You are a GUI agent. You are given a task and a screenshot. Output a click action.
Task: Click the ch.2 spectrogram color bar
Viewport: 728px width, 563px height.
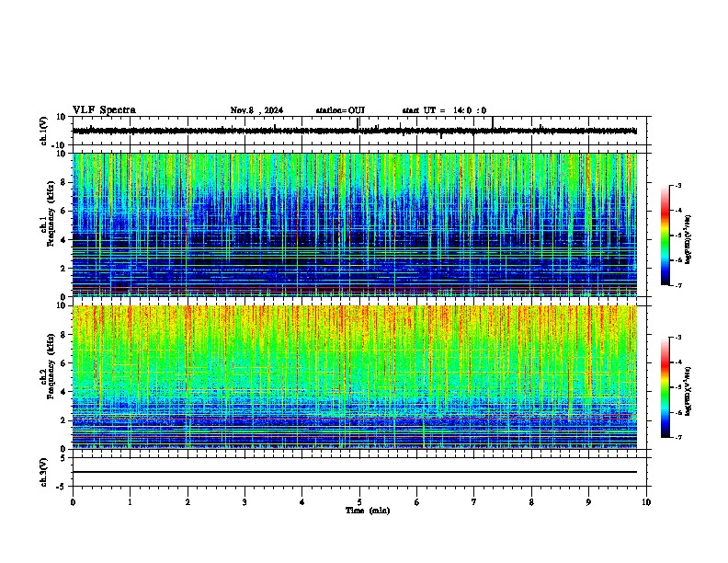[x=665, y=387]
